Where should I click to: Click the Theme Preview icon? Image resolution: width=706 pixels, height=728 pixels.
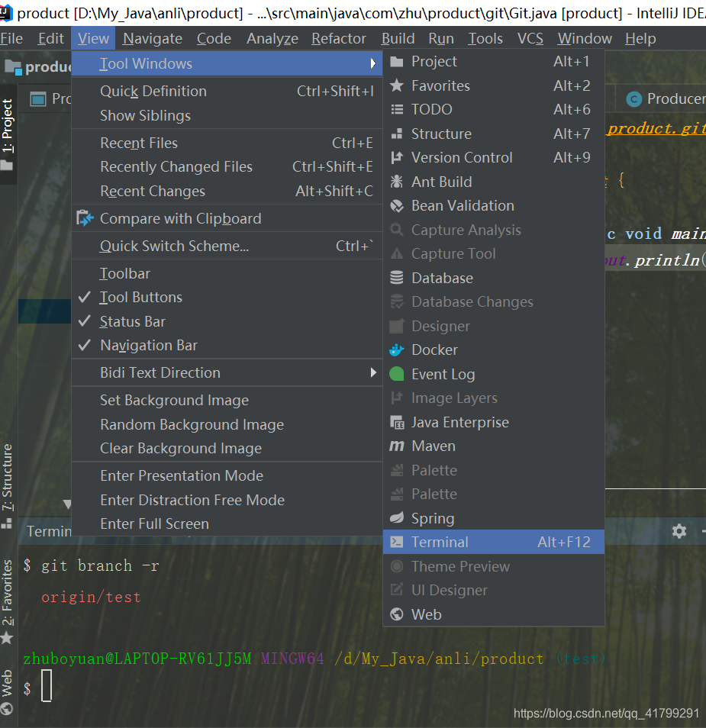397,566
